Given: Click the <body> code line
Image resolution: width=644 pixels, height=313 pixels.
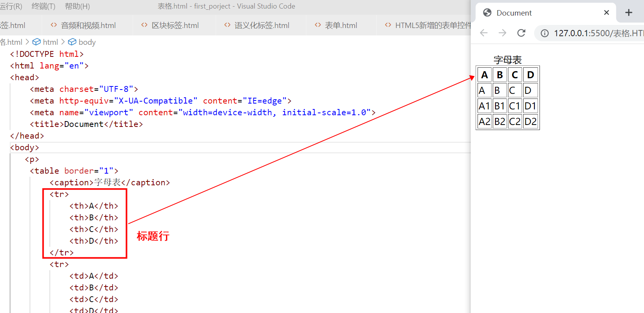Looking at the screenshot, I should tap(25, 148).
